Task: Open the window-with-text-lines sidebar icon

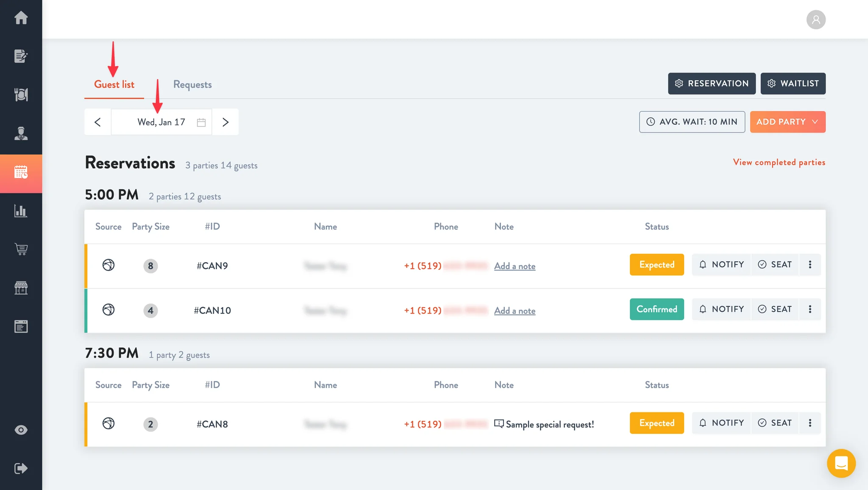Action: pos(21,326)
